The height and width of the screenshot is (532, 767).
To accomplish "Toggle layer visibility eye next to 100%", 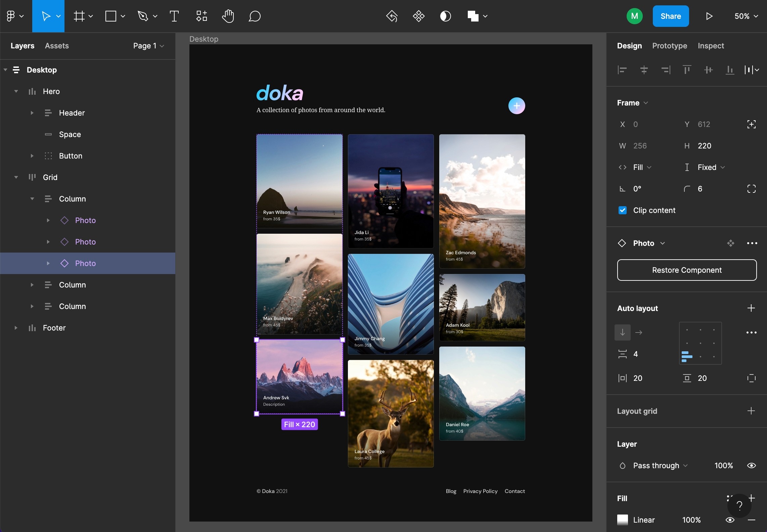I will tap(751, 465).
